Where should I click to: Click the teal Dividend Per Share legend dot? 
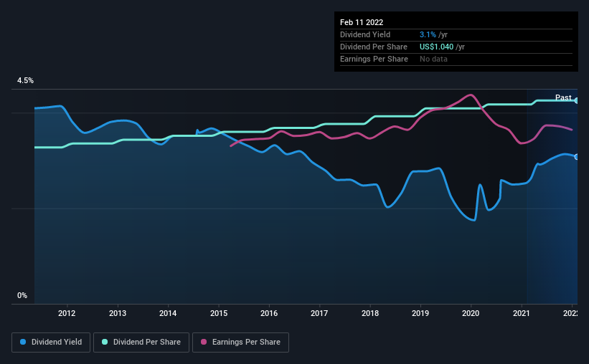pos(105,342)
